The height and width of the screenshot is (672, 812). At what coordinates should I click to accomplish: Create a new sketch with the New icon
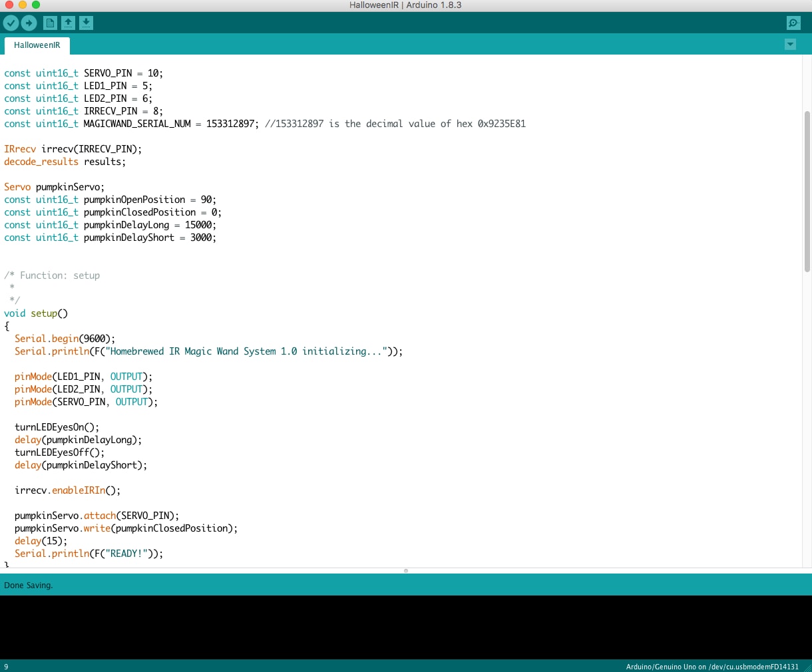(49, 22)
